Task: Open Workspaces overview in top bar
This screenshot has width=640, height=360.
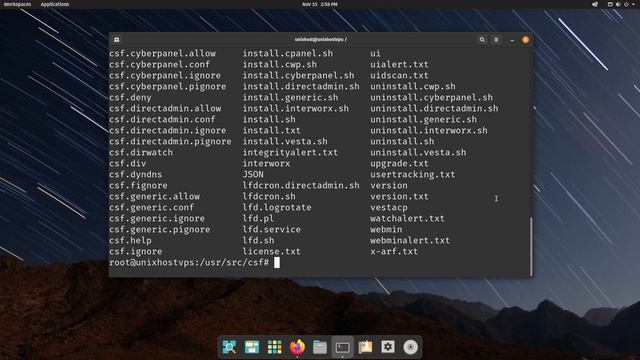Action: 17,4
